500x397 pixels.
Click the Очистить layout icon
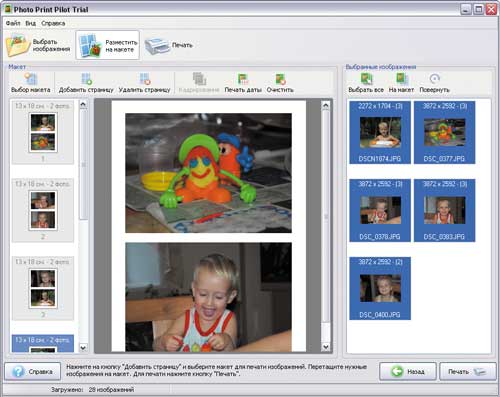pos(280,79)
